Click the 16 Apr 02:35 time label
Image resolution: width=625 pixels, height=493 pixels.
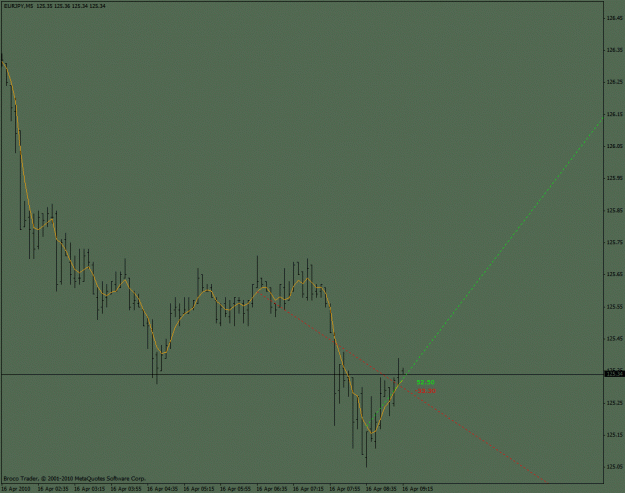(53, 489)
